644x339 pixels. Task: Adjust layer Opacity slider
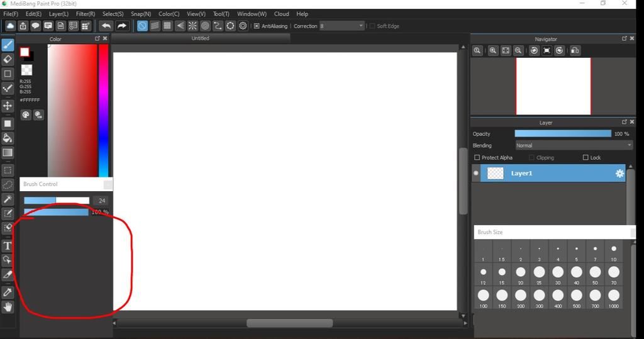pyautogui.click(x=563, y=133)
